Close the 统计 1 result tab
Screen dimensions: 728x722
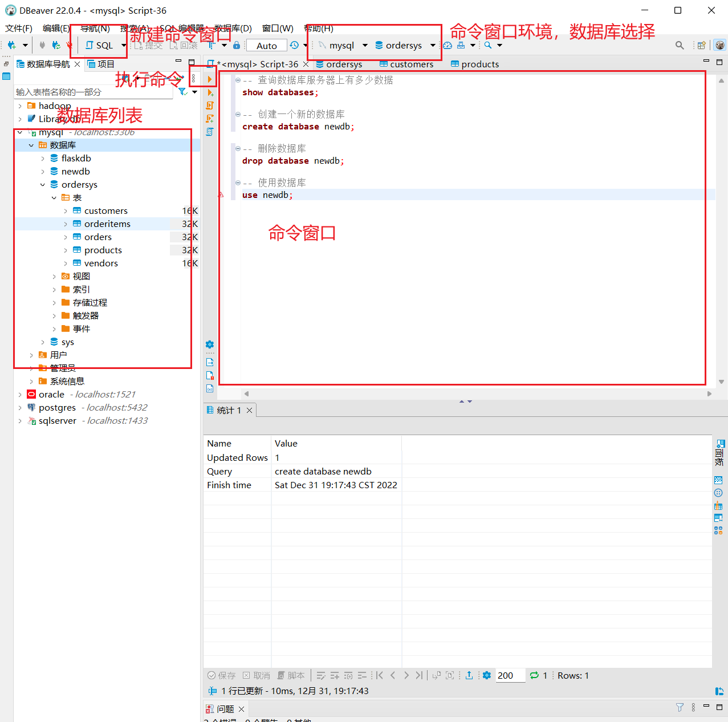click(249, 410)
